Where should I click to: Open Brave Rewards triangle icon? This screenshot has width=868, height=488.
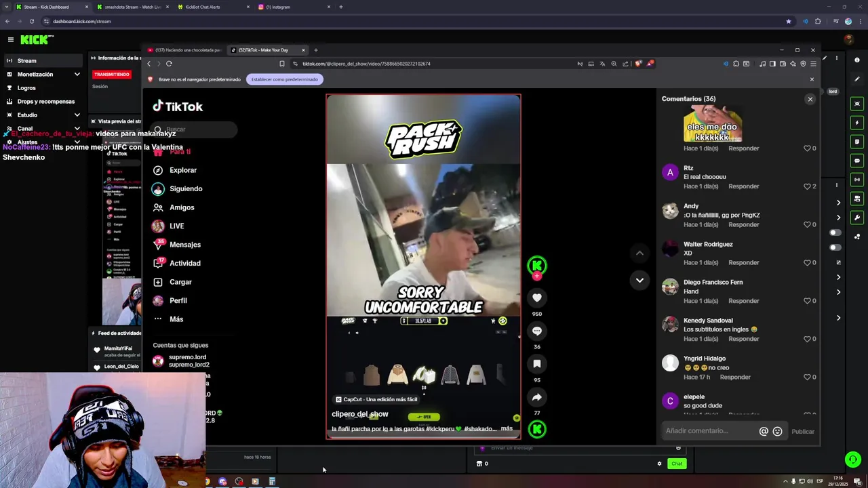click(x=650, y=64)
